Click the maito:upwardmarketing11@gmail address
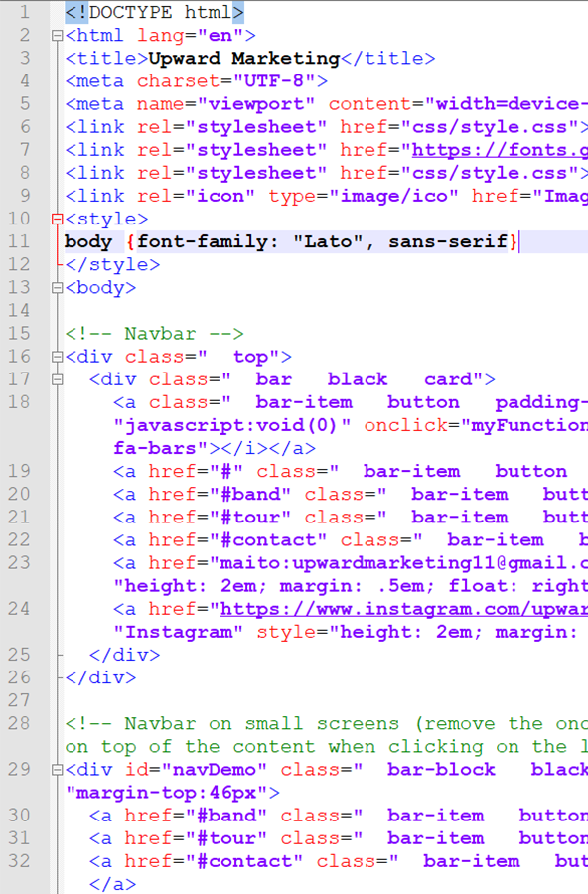The width and height of the screenshot is (588, 894). pyautogui.click(x=404, y=563)
